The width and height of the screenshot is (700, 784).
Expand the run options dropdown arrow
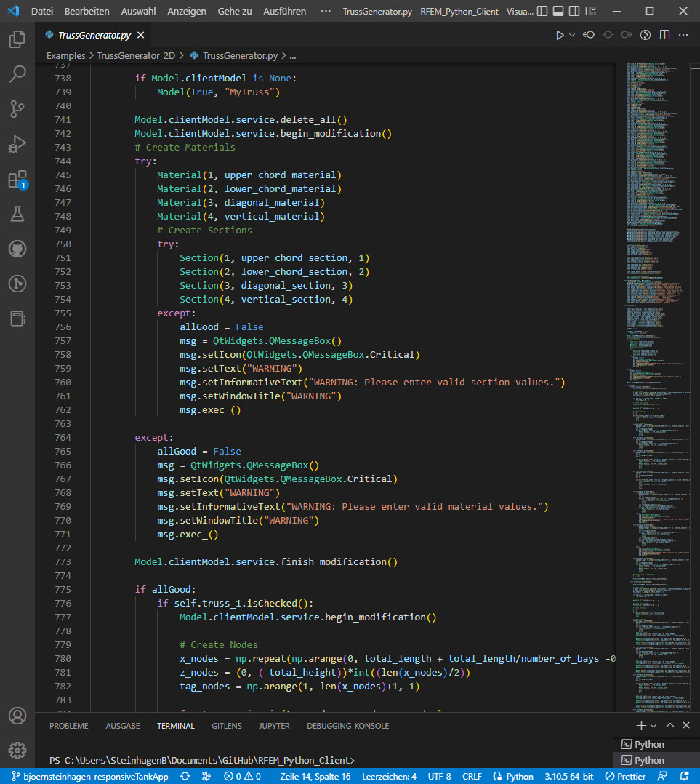[x=572, y=35]
